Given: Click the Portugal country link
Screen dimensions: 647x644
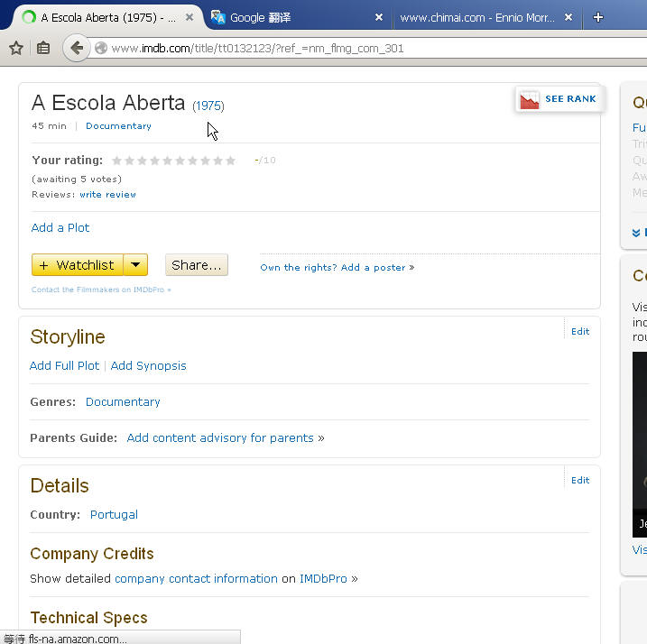Looking at the screenshot, I should pyautogui.click(x=114, y=515).
